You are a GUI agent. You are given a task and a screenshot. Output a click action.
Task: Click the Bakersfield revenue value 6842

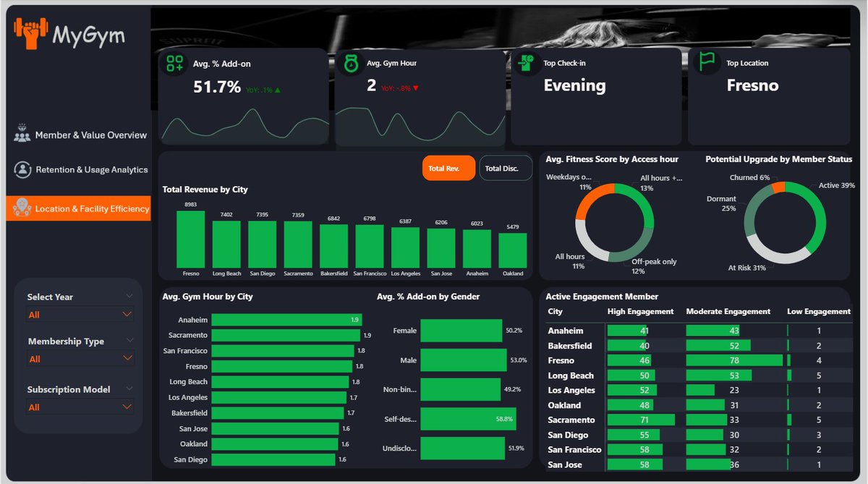point(333,218)
